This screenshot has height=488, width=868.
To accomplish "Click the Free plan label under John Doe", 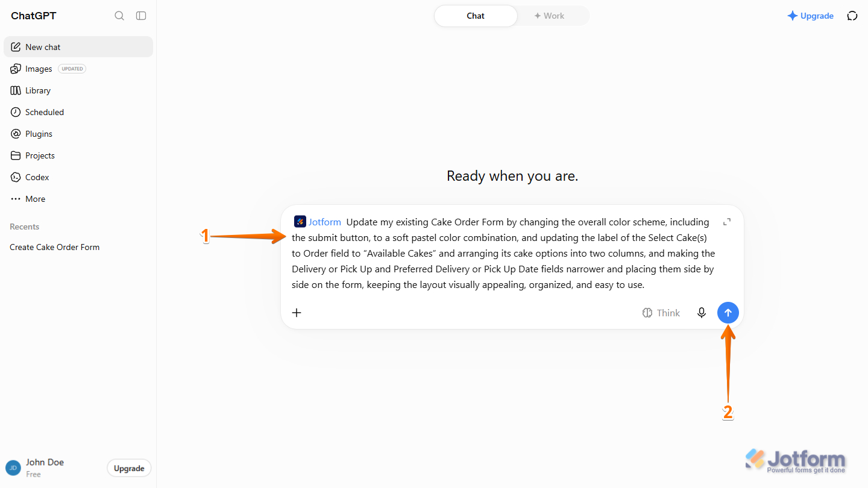I will click(x=34, y=474).
